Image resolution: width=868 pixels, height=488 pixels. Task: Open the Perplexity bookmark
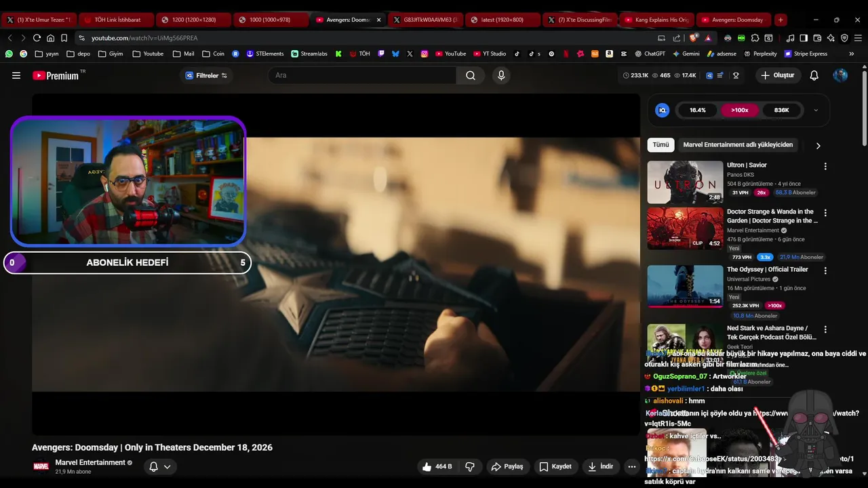pos(760,54)
